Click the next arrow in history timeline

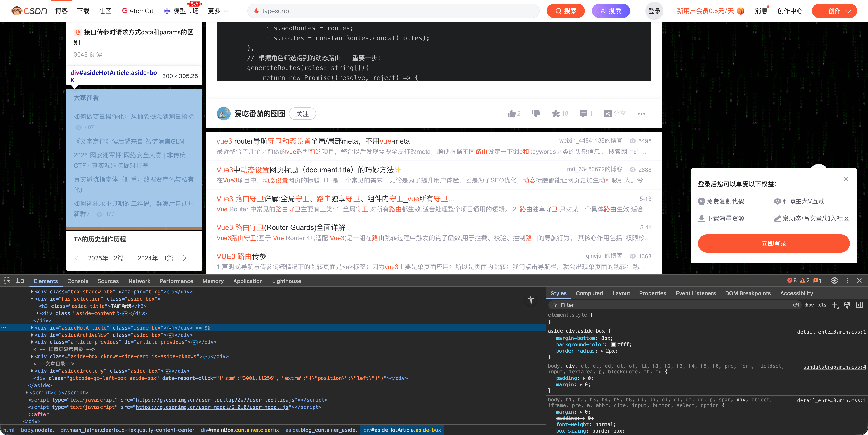pos(184,258)
